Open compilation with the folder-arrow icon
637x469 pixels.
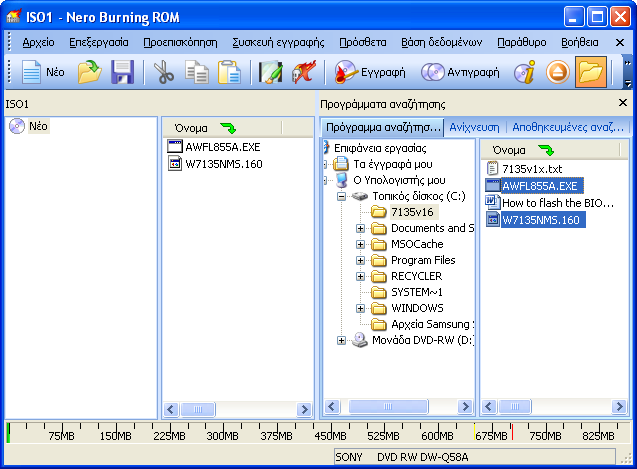tap(89, 72)
